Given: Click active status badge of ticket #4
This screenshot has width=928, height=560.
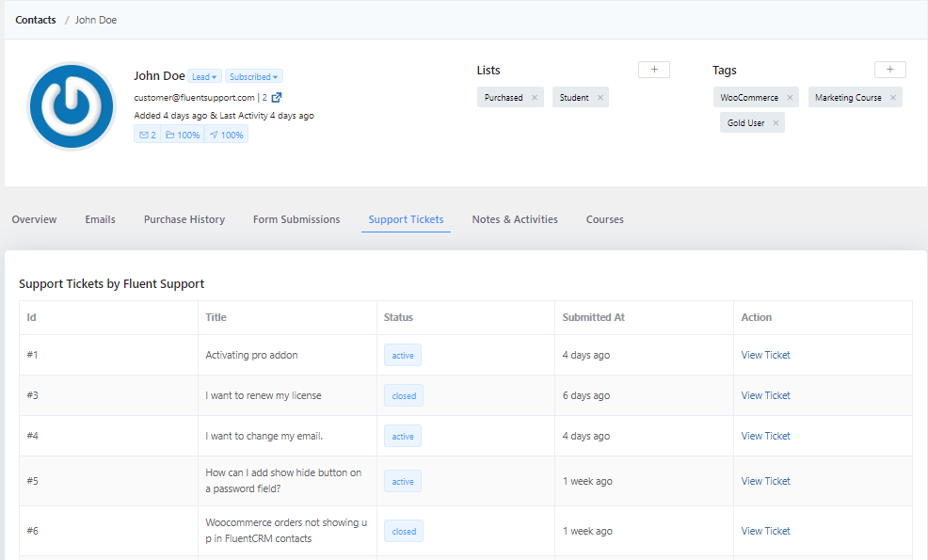Looking at the screenshot, I should (x=403, y=437).
